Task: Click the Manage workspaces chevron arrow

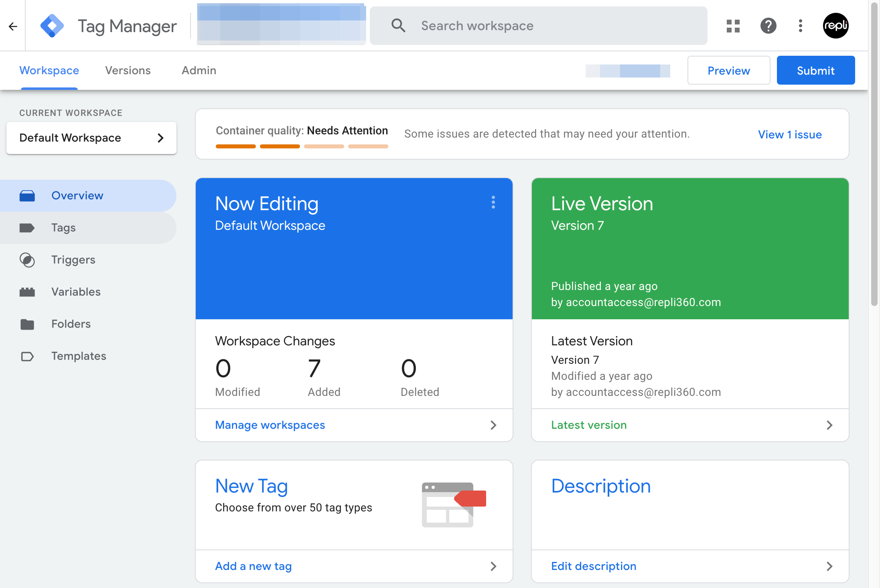Action: 493,425
